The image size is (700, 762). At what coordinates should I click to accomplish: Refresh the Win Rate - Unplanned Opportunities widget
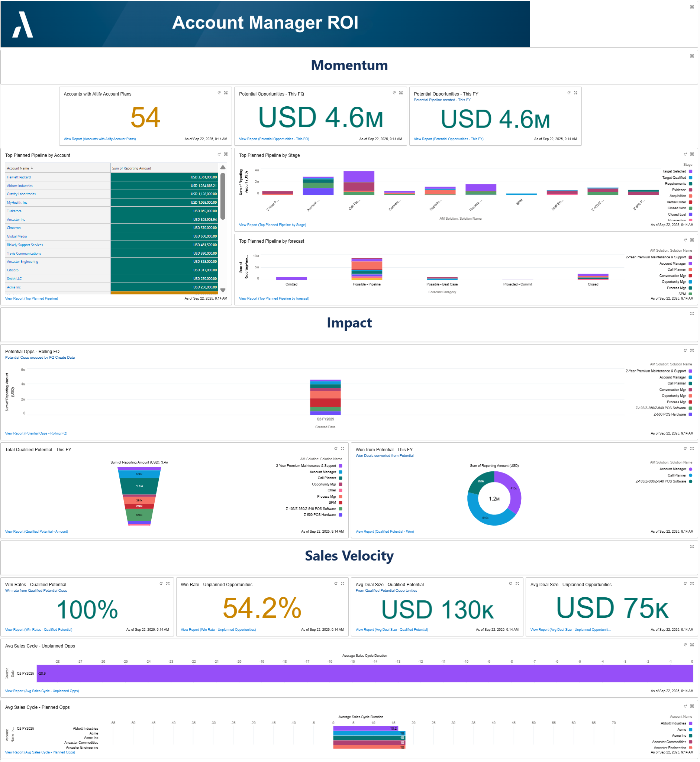336,584
